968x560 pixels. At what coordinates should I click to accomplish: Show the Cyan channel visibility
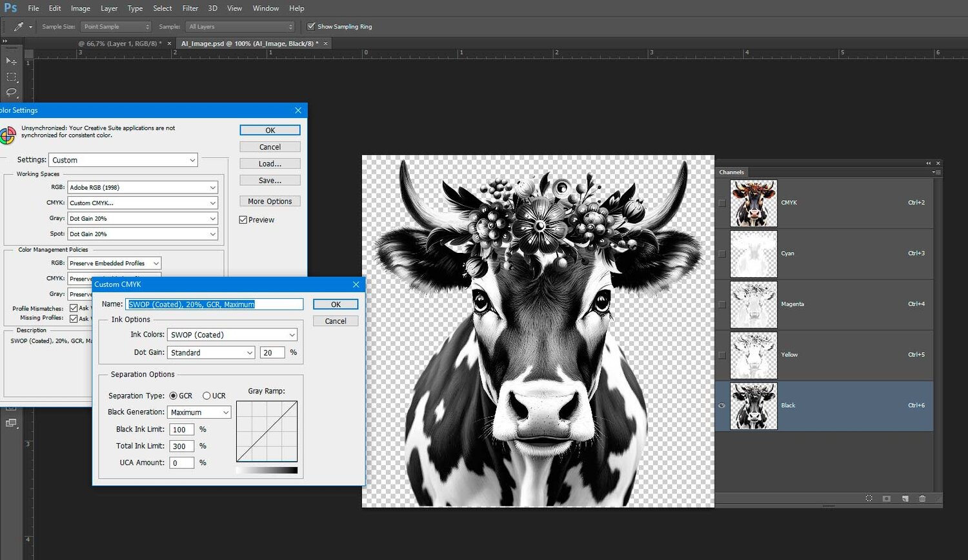(x=722, y=254)
